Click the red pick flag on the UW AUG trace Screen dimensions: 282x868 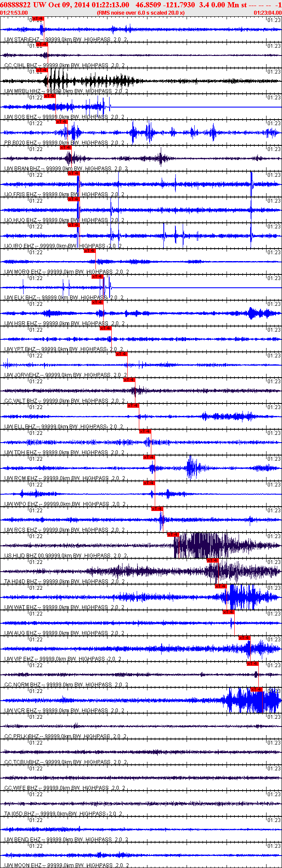tap(229, 612)
